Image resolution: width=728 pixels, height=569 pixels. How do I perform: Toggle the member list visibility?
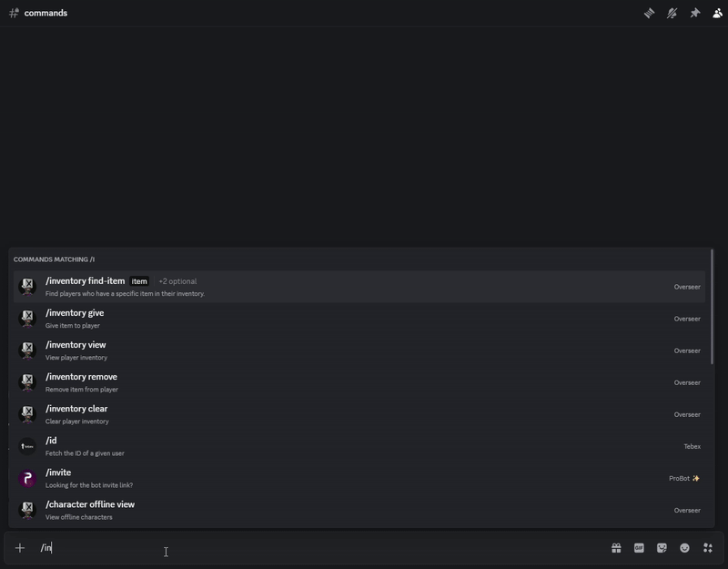click(718, 14)
